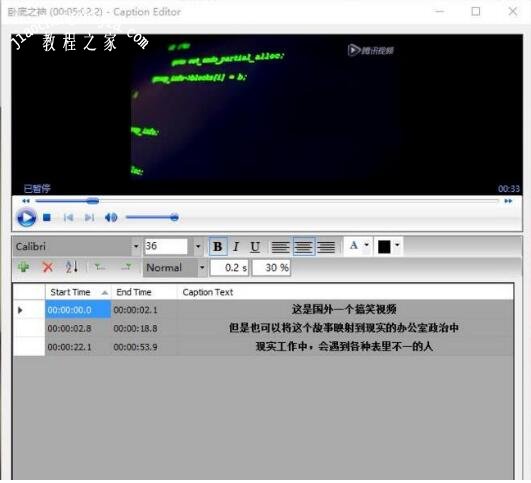The image size is (531, 483).
Task: Select caption beginning 现实工作中
Action: tap(344, 346)
